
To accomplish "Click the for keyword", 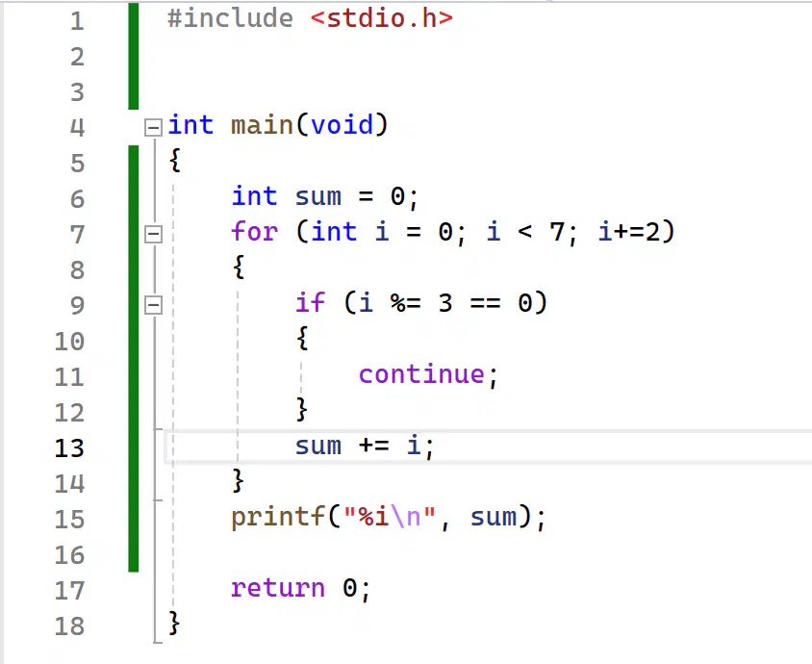I will (x=254, y=232).
